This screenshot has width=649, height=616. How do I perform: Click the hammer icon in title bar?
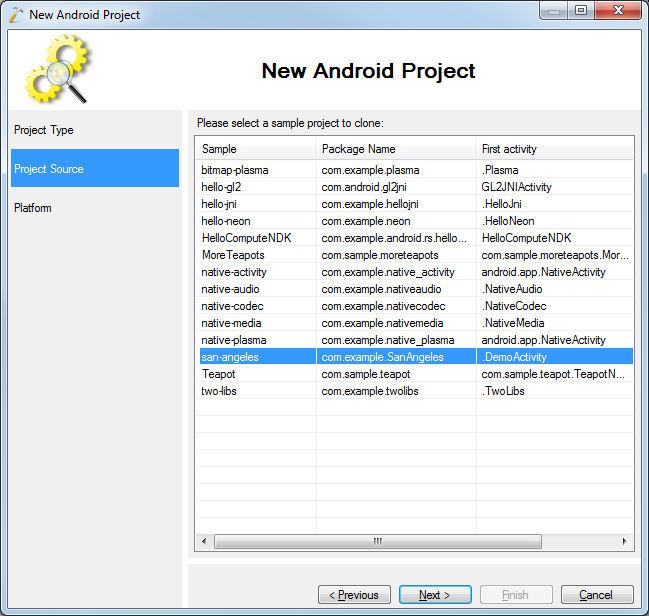point(16,15)
